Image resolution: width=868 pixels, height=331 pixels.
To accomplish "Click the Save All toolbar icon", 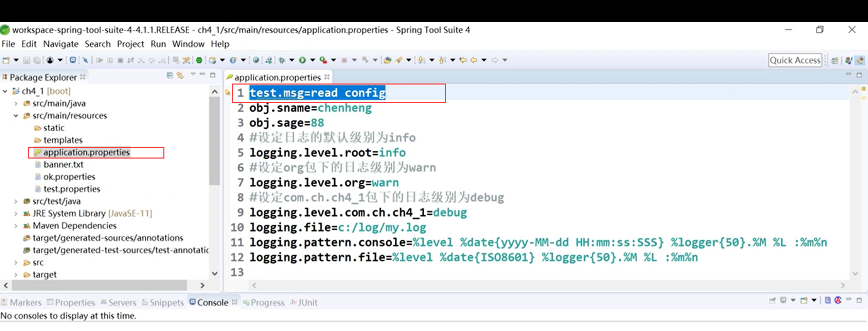I will click(37, 60).
